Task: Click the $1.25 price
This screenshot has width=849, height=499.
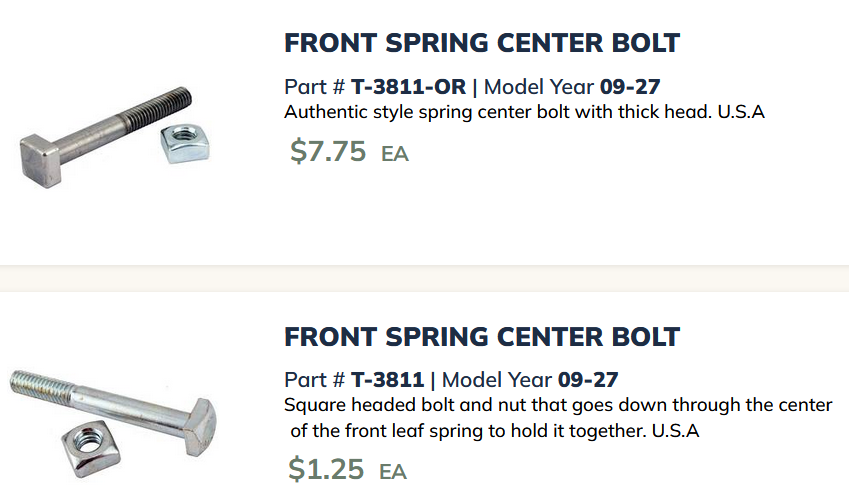Action: tap(326, 469)
